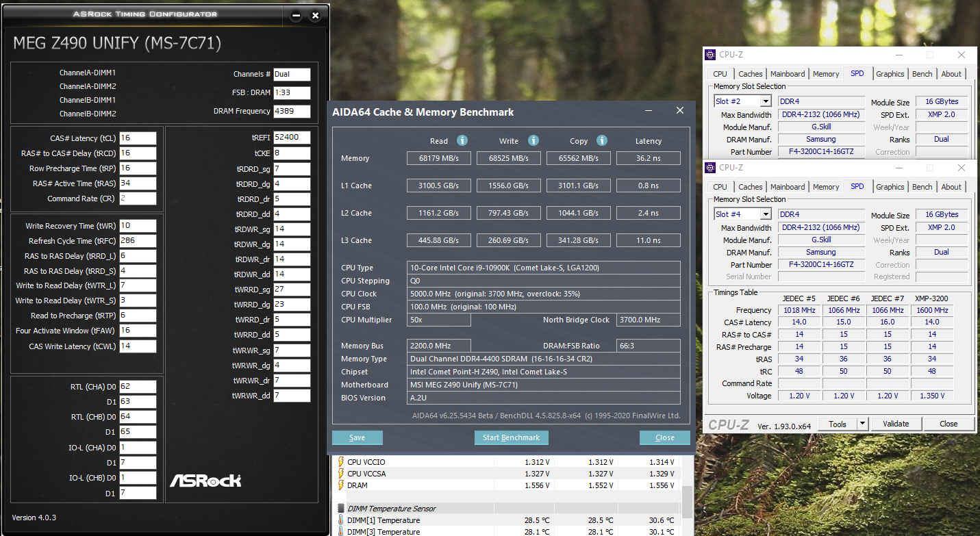Click the RTL (CHA) D0 field showing 62
This screenshot has height=536, width=980.
(x=138, y=387)
